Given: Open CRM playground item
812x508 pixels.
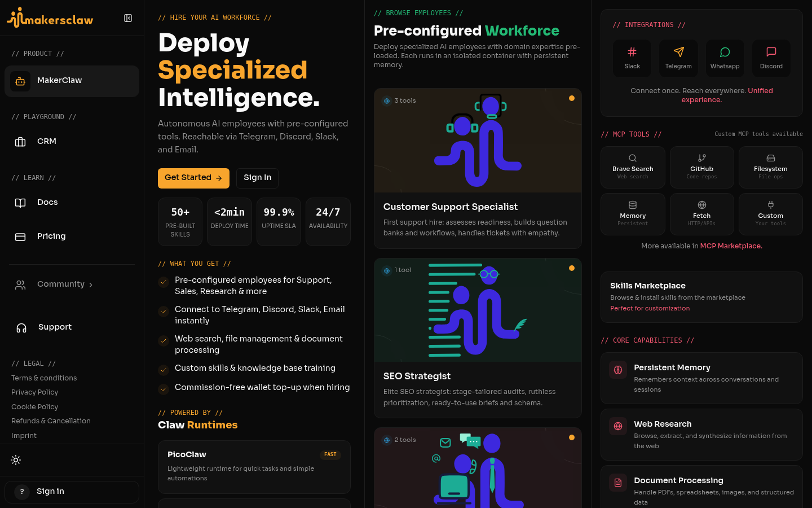Looking at the screenshot, I should pos(72,142).
